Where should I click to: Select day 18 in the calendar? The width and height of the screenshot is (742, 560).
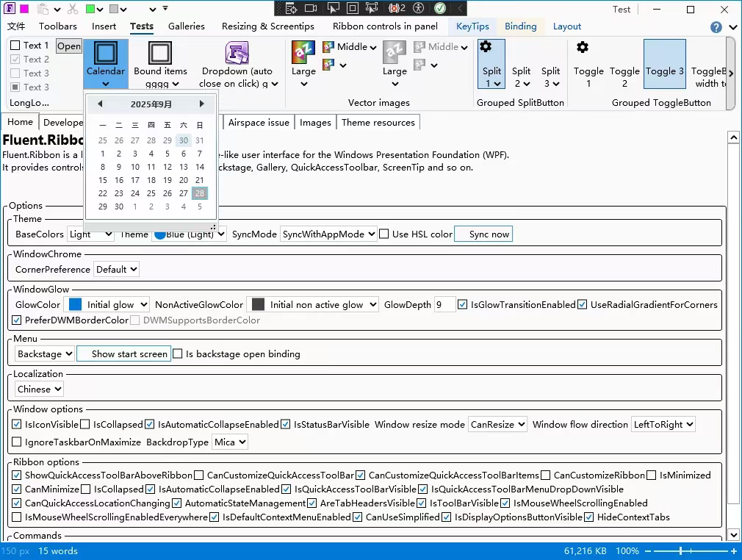(x=151, y=180)
